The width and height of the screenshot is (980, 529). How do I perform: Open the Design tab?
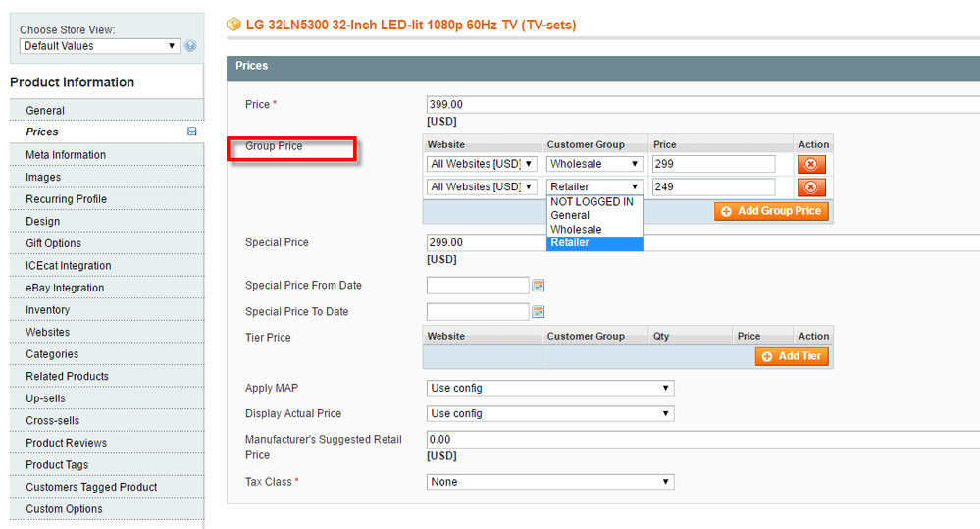(x=107, y=222)
